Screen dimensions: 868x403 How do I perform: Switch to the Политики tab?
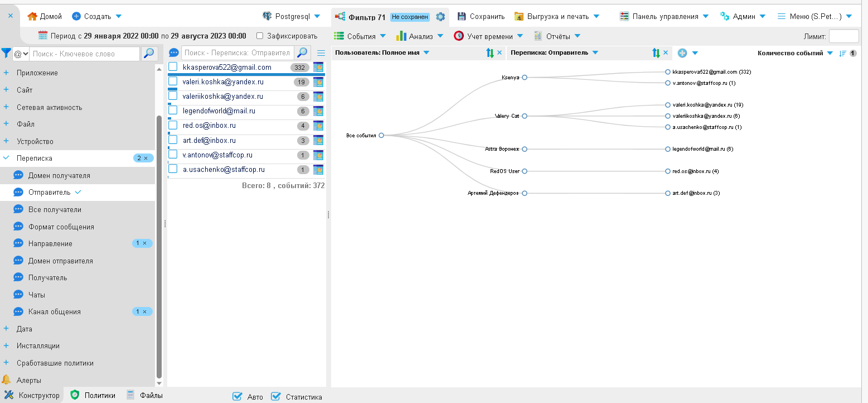click(93, 395)
